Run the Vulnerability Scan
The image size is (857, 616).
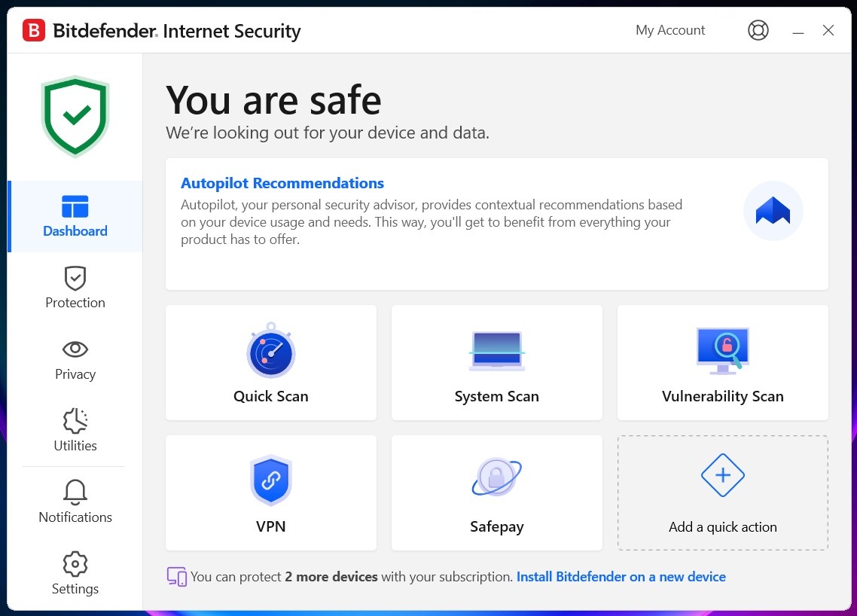point(722,363)
